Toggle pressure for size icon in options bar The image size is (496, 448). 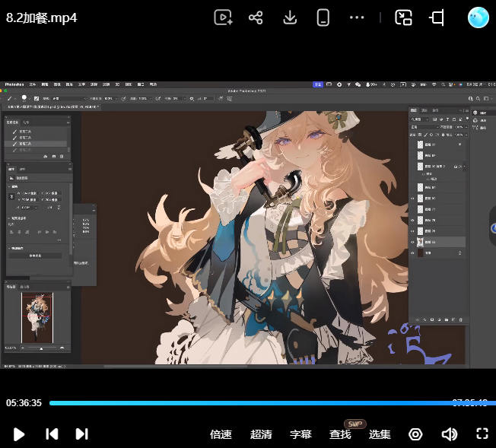point(221,99)
